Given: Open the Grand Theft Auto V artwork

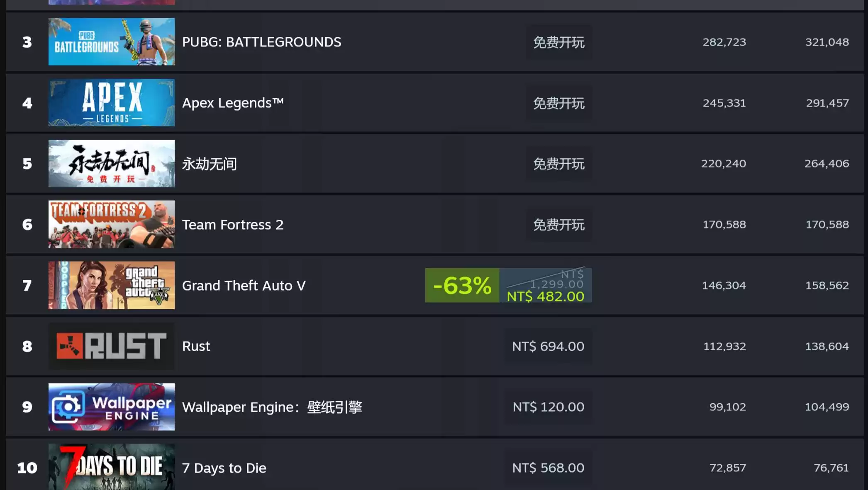Looking at the screenshot, I should pyautogui.click(x=111, y=285).
